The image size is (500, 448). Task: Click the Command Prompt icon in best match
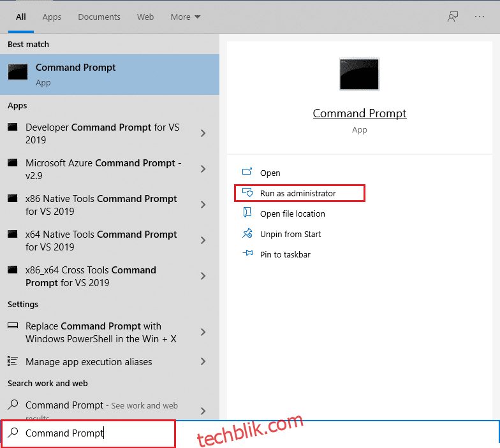(18, 71)
